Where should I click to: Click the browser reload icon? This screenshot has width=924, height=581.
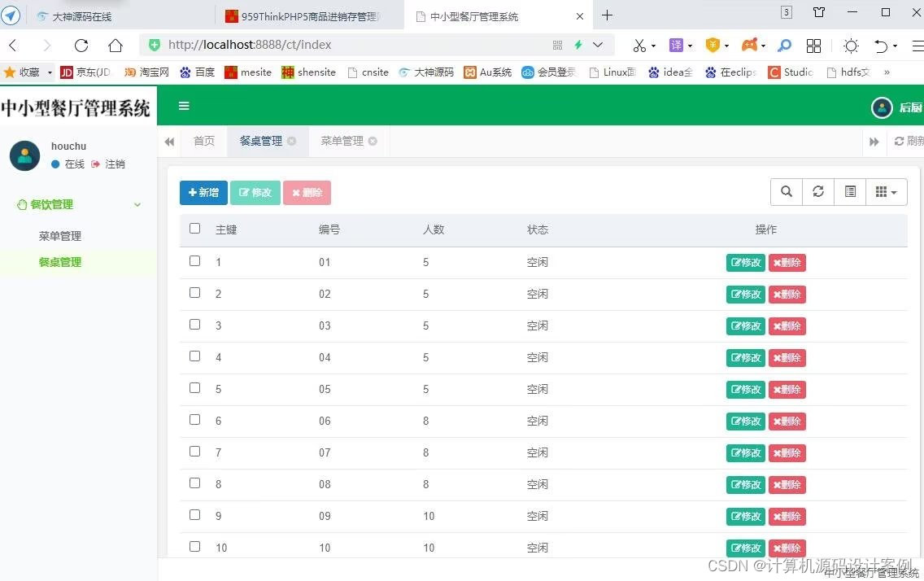point(81,45)
